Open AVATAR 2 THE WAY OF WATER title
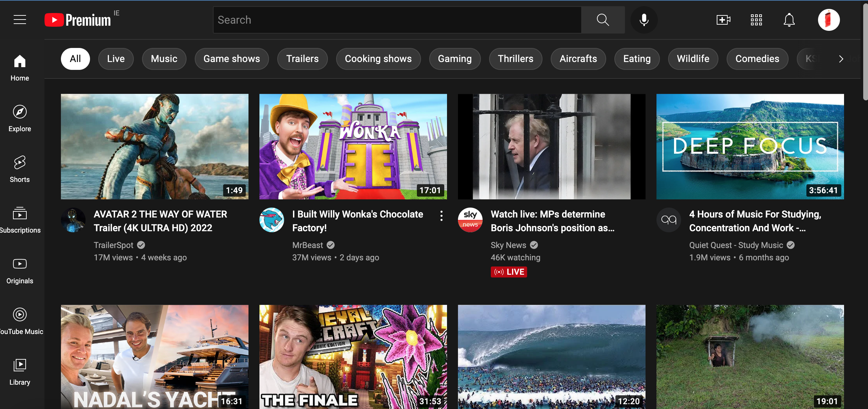 (x=160, y=221)
